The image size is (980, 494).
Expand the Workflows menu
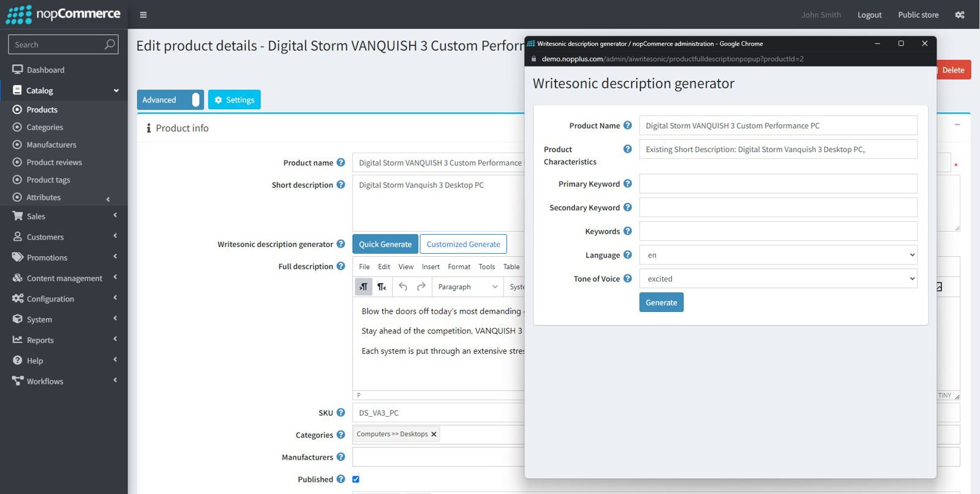point(64,381)
